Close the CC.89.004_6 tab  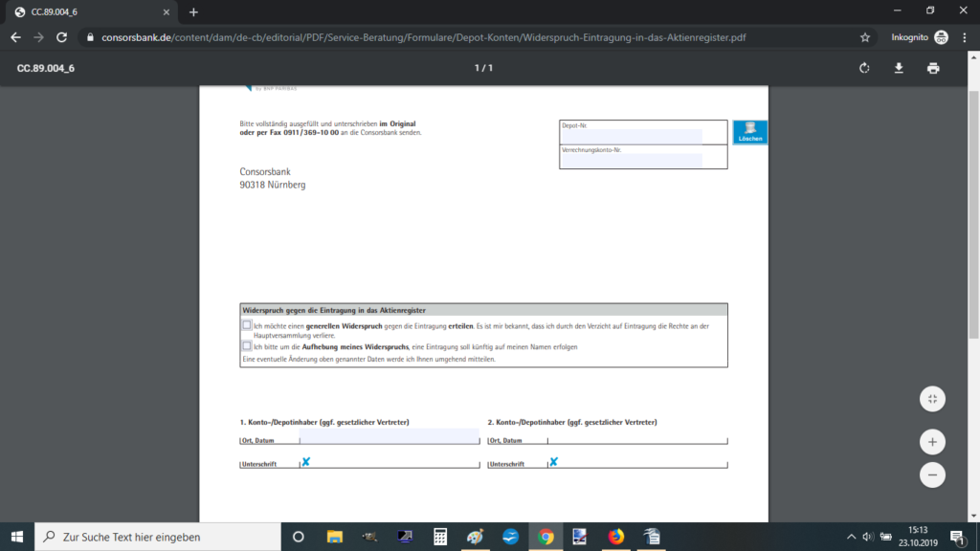167,11
